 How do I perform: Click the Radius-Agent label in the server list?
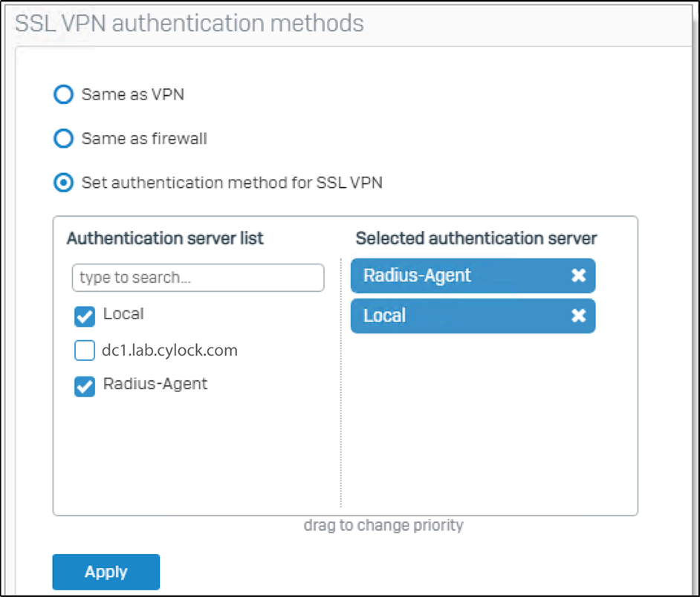[155, 384]
